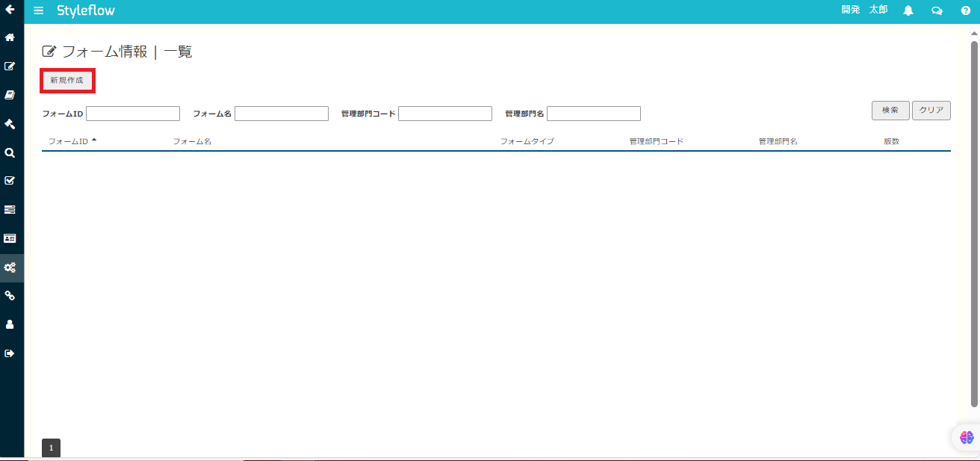The height and width of the screenshot is (461, 980).
Task: Focus the フォーム名 input field
Action: tap(282, 114)
